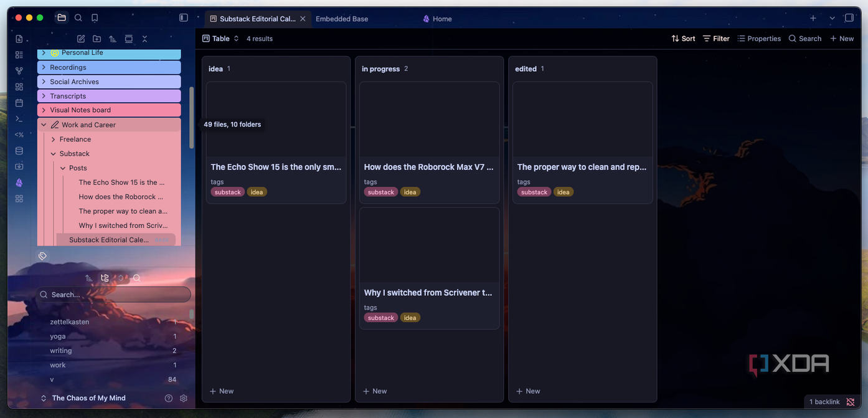Change sort order in tags pane
This screenshot has width=868, height=418.
(88, 278)
